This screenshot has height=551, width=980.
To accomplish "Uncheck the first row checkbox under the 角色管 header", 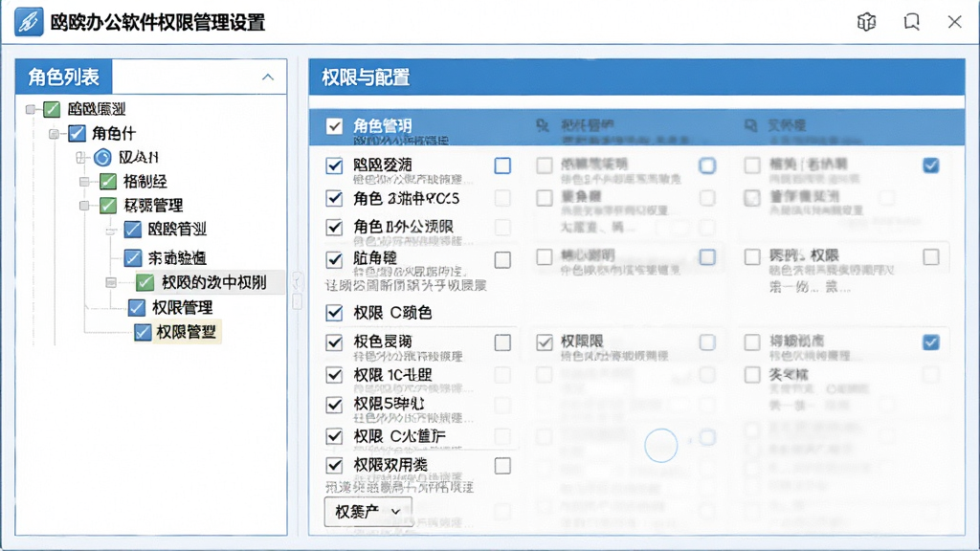I will [x=334, y=165].
